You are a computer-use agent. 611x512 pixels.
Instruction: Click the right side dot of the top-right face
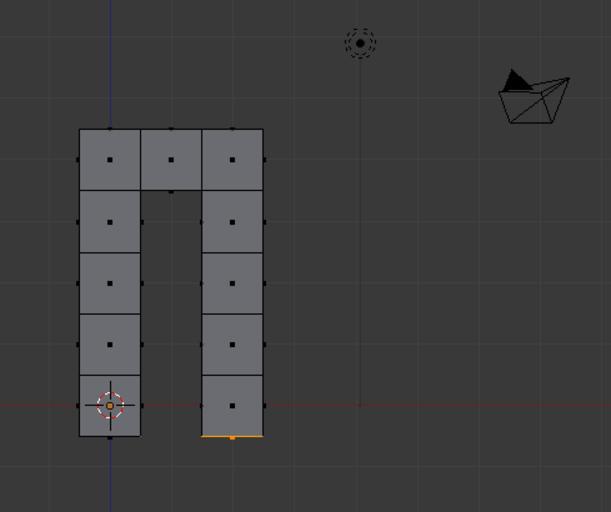coord(264,160)
